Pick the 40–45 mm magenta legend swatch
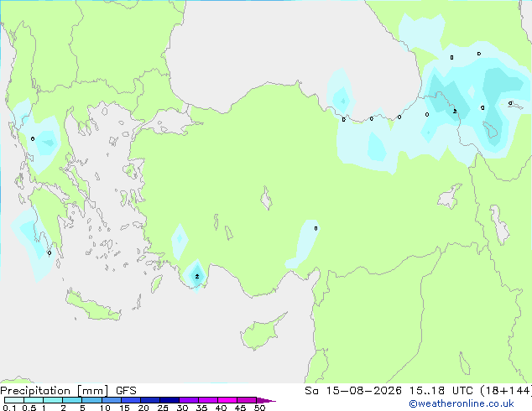This screenshot has width=532, height=411. (x=227, y=400)
